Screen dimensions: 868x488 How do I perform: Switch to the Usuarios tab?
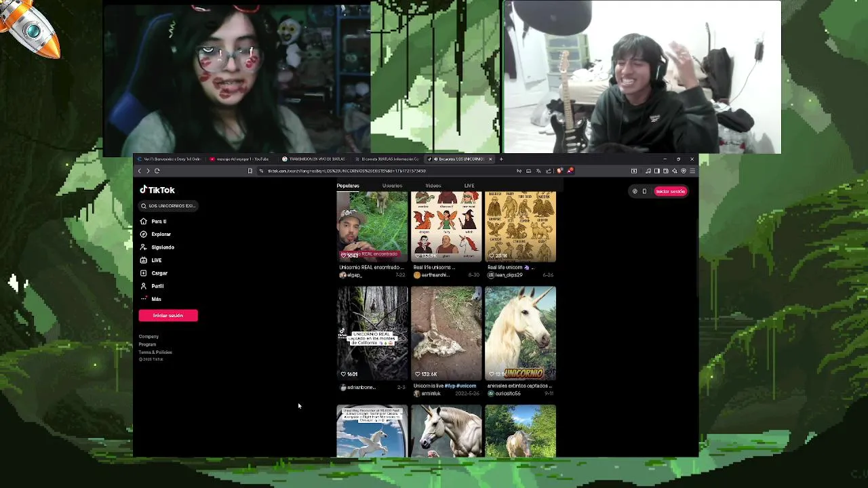[392, 186]
